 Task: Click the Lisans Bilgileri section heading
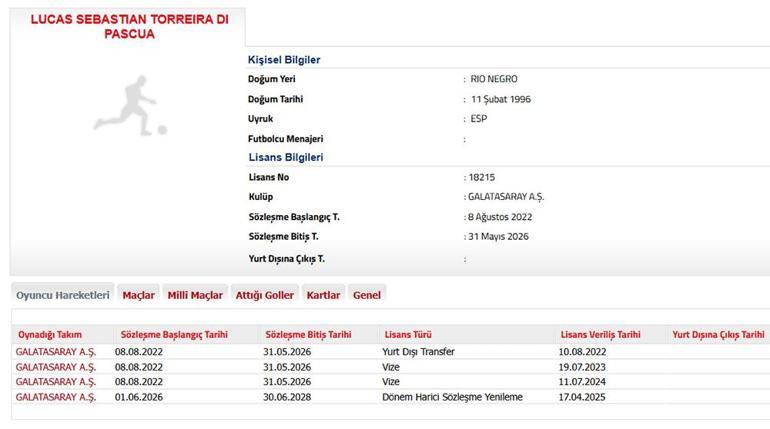tap(286, 158)
